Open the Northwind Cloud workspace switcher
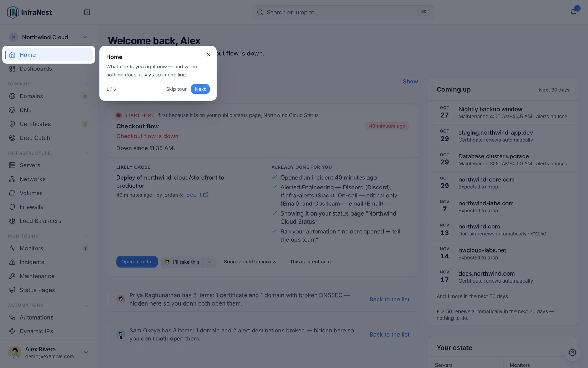 [49, 37]
